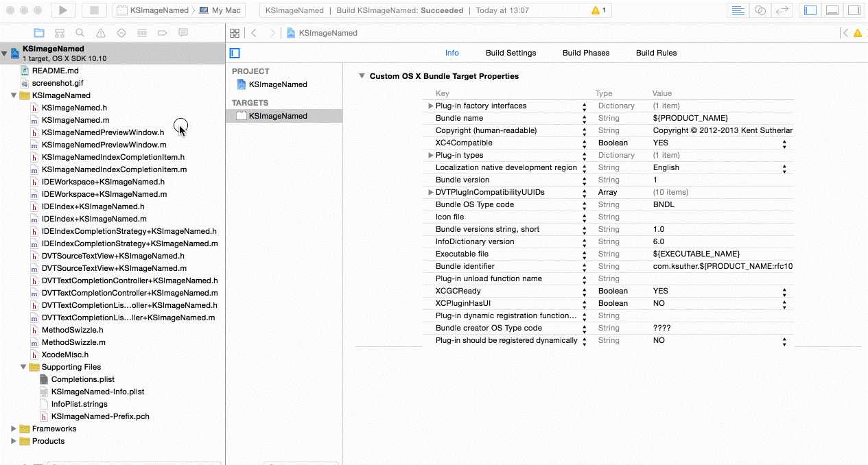Open the Breakpoint navigator
The height and width of the screenshot is (465, 868).
point(163,33)
